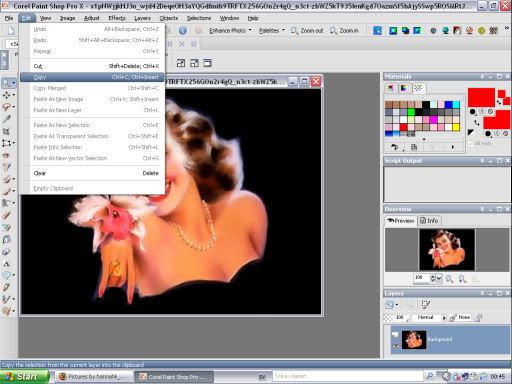Click the large red foreground material box
Screen dimensions: 512x384
click(481, 97)
